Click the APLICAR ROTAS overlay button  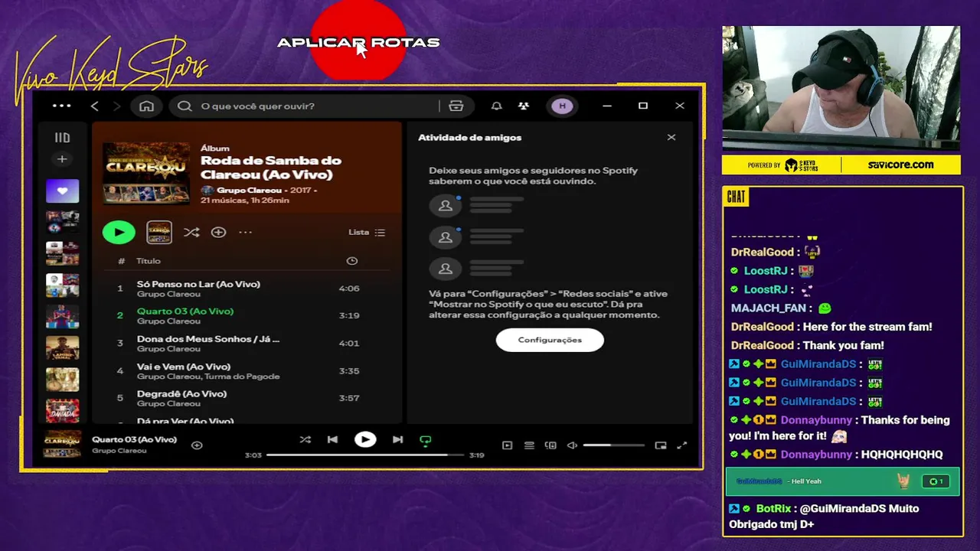(x=358, y=43)
